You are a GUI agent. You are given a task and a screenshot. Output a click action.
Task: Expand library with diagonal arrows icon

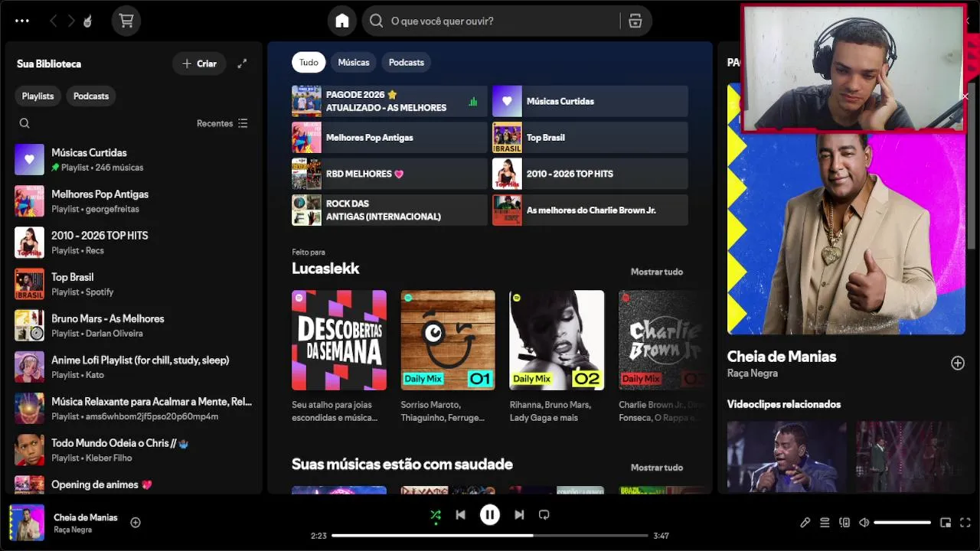coord(242,64)
